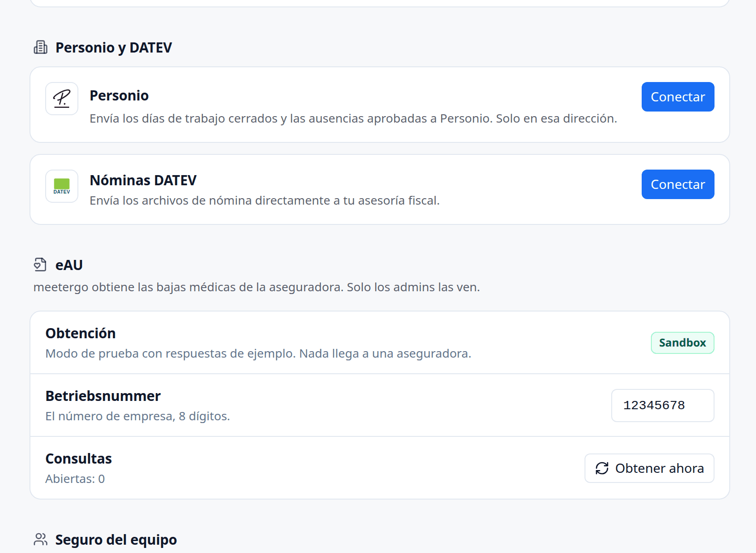Click the eAU document heart icon
This screenshot has width=756, height=553.
(x=41, y=265)
